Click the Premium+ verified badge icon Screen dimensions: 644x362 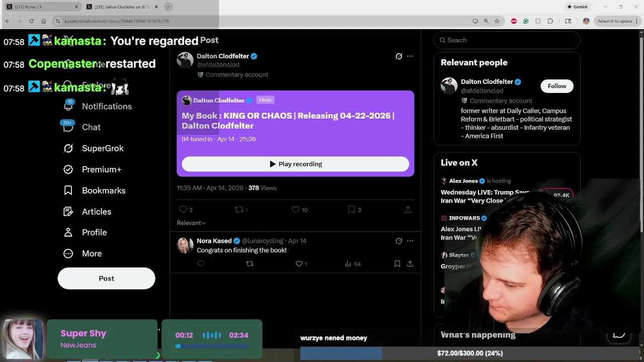(68, 169)
